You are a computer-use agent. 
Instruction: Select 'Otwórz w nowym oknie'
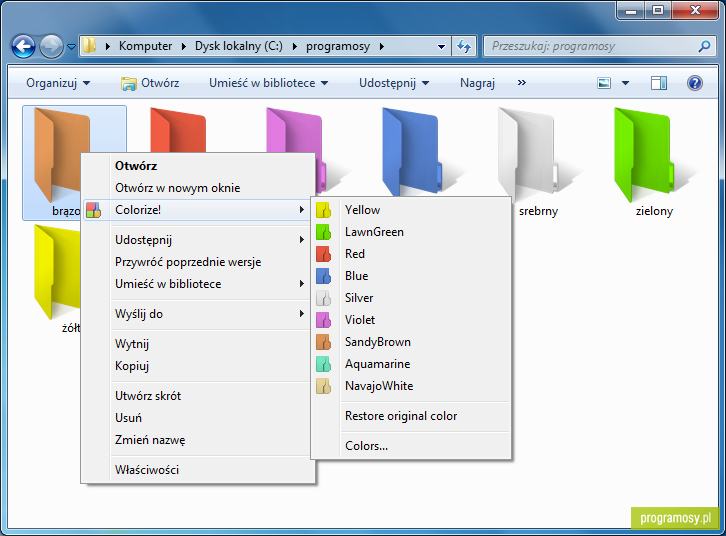[199, 188]
